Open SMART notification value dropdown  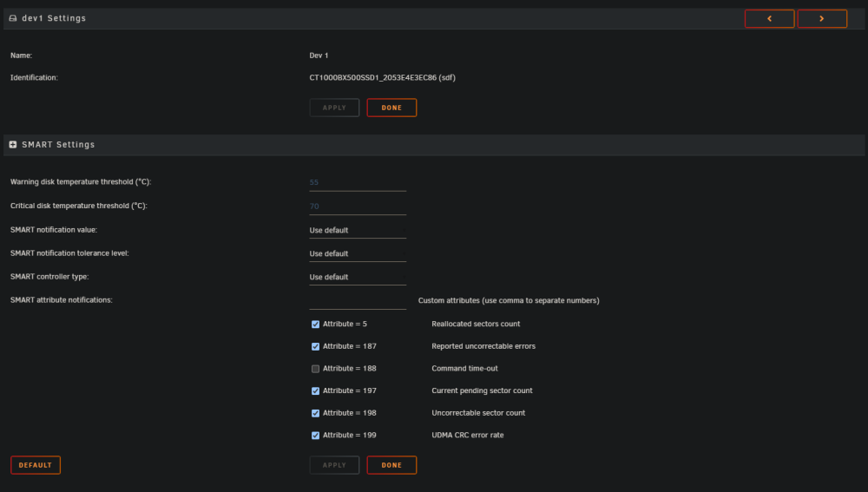pos(358,230)
